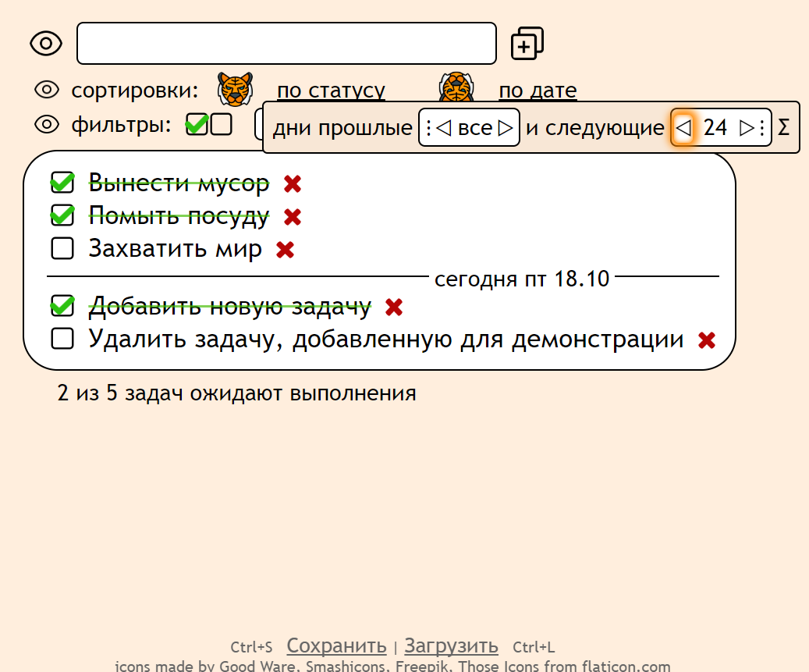Toggle the eye icon next to фильтры
Screen dimensions: 809x672
47,124
